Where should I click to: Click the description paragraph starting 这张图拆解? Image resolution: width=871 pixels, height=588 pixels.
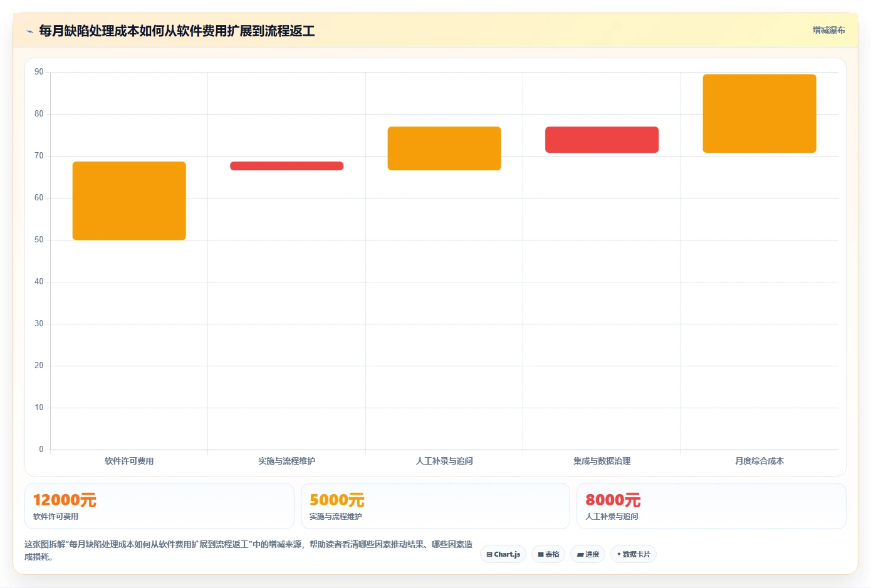tap(249, 550)
